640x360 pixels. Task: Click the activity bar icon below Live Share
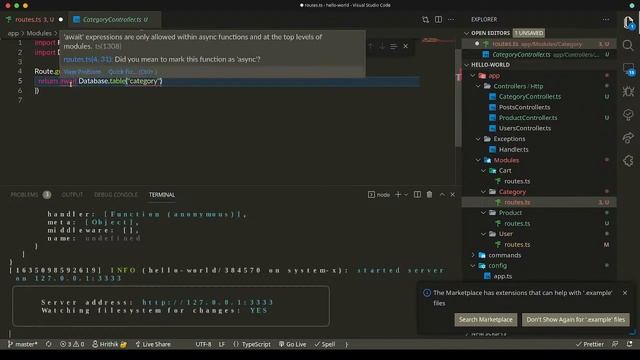[628, 160]
